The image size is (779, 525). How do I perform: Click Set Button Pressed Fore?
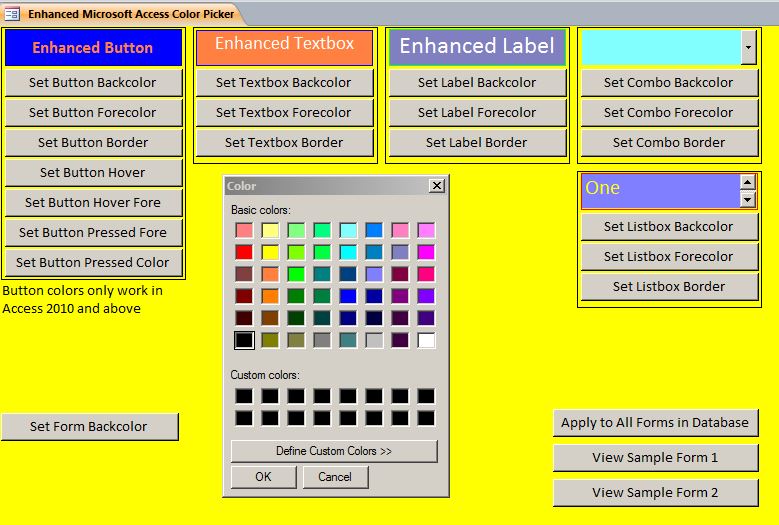(93, 232)
